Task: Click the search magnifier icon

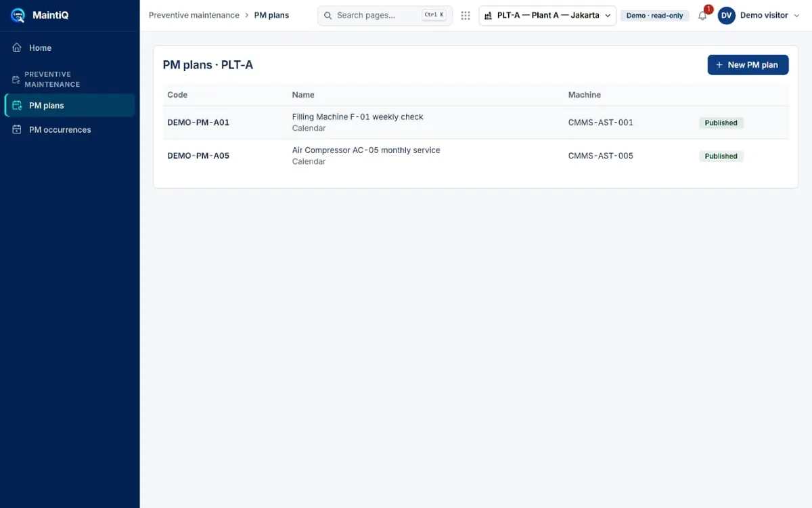Action: pos(328,16)
